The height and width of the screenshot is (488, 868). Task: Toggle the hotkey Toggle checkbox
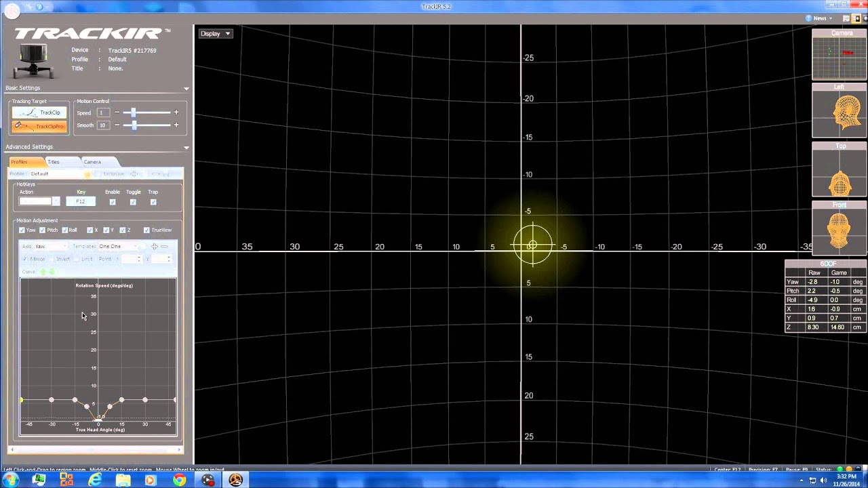click(133, 202)
